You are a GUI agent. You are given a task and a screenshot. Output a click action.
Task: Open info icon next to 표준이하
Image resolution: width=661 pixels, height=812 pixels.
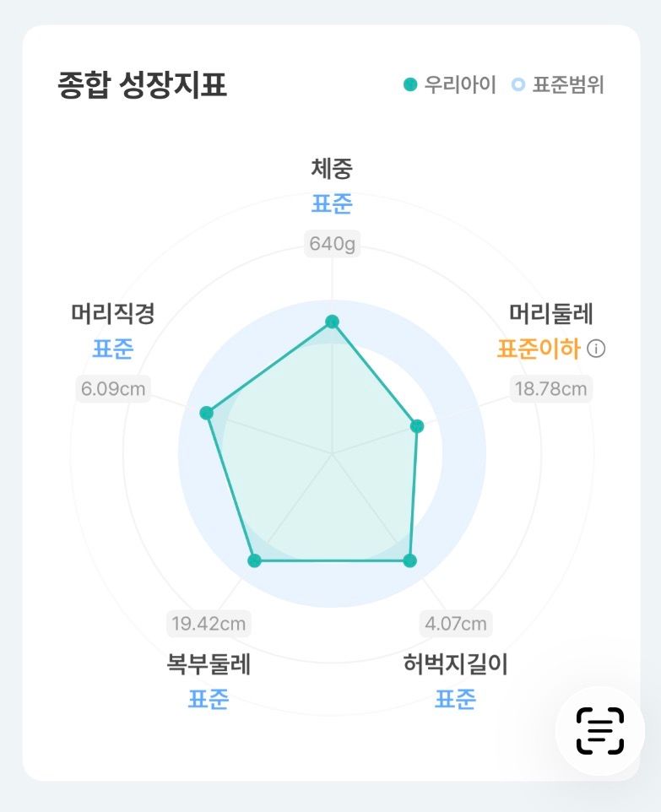[596, 349]
